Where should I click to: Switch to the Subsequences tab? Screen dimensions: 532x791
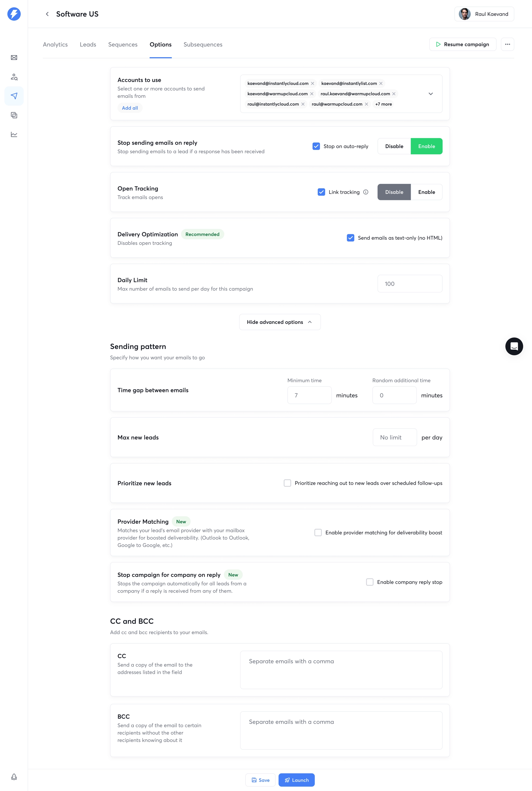203,44
